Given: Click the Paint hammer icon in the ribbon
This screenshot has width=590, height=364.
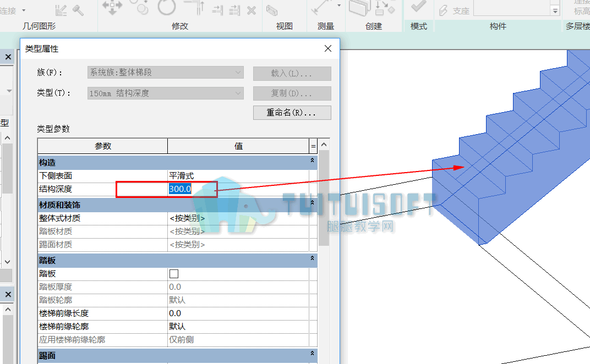Looking at the screenshot, I should coord(78,10).
